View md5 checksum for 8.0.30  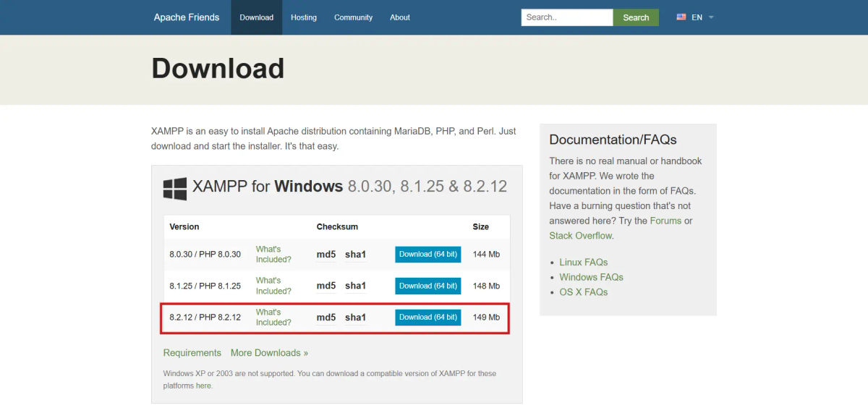coord(326,255)
